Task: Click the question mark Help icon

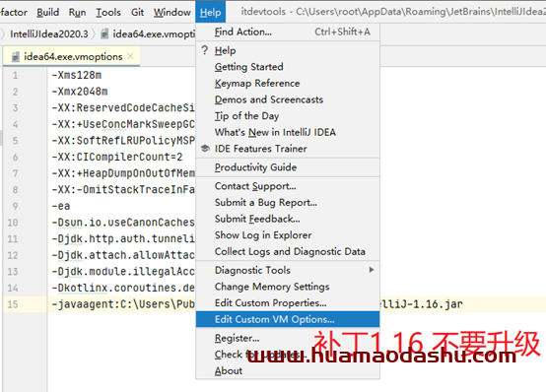Action: click(x=205, y=50)
